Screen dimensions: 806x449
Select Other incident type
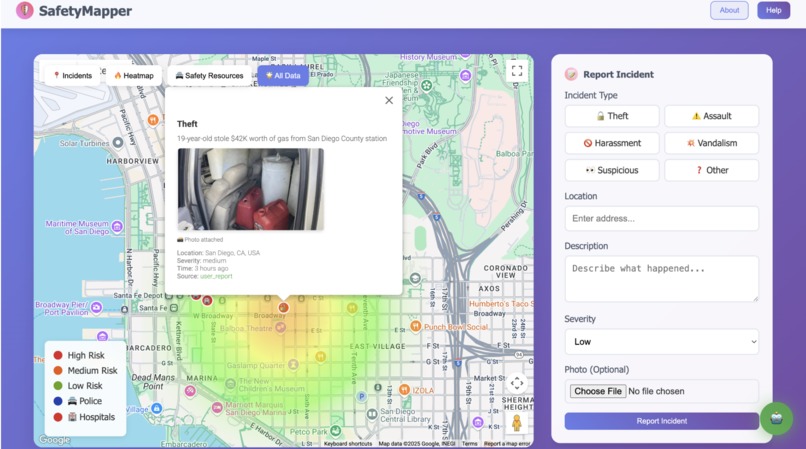click(711, 170)
